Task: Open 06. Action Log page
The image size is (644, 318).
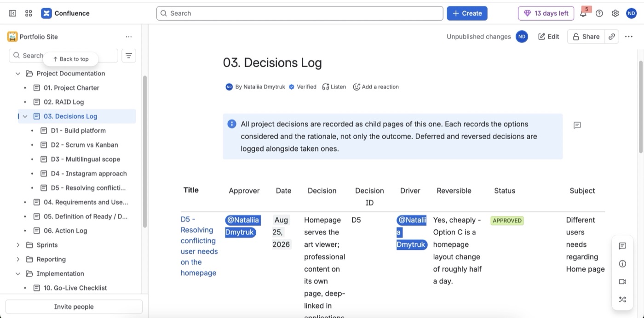Action: [65, 231]
